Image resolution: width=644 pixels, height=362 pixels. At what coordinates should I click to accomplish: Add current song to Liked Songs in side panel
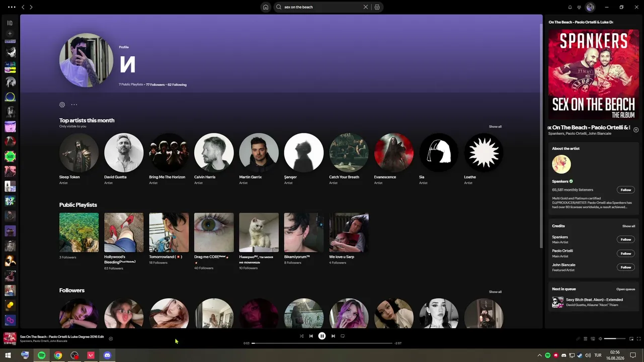[636, 130]
